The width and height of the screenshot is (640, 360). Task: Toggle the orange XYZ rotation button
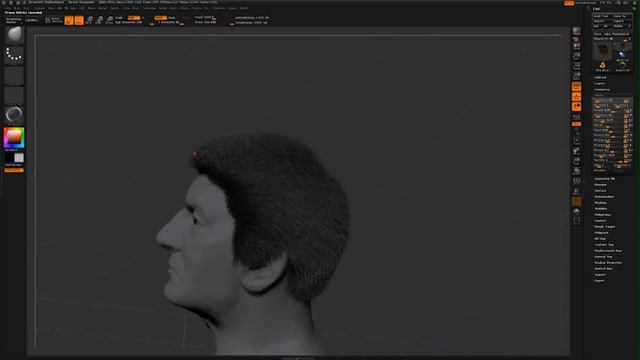click(x=576, y=124)
